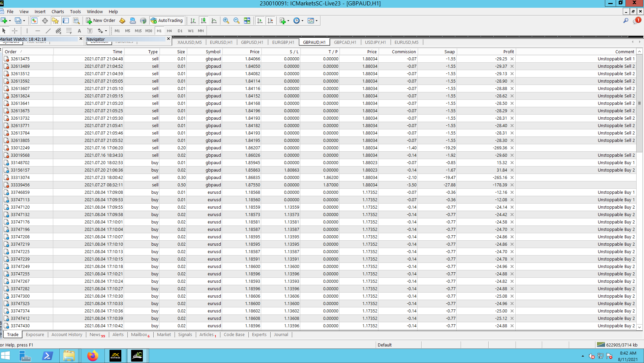Toggle the chart auto scroll button

tap(259, 21)
